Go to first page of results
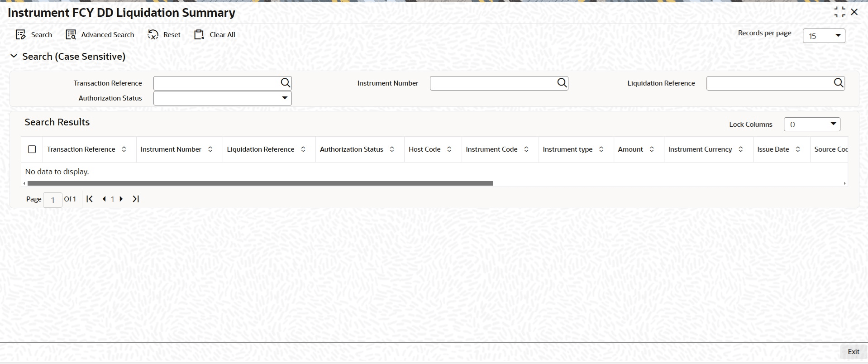 click(90, 199)
